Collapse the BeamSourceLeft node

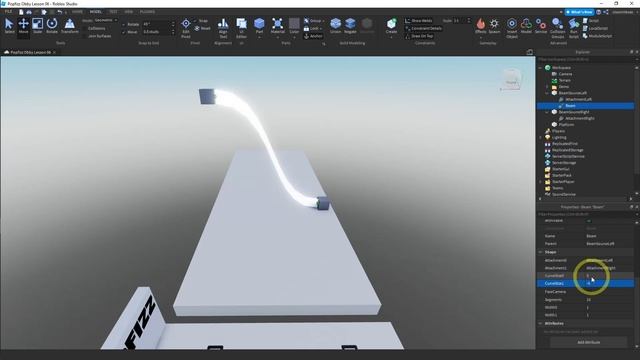(x=547, y=93)
